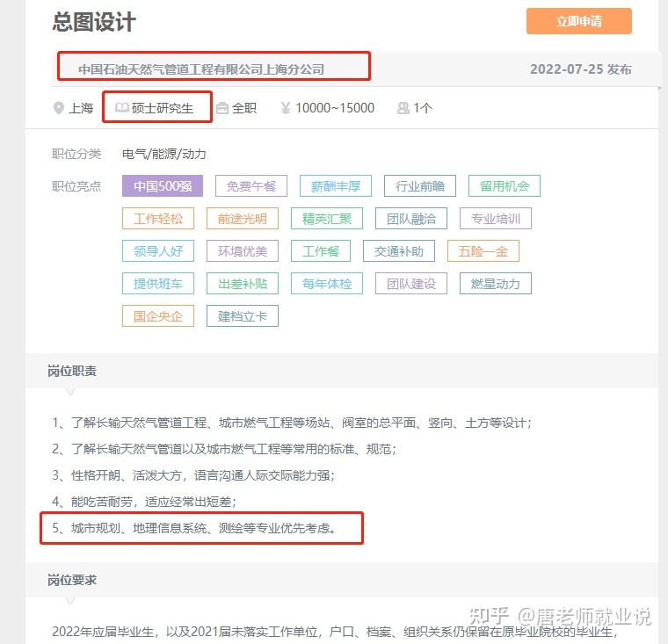Click the yen salary icon
Image resolution: width=668 pixels, height=644 pixels.
tap(286, 108)
